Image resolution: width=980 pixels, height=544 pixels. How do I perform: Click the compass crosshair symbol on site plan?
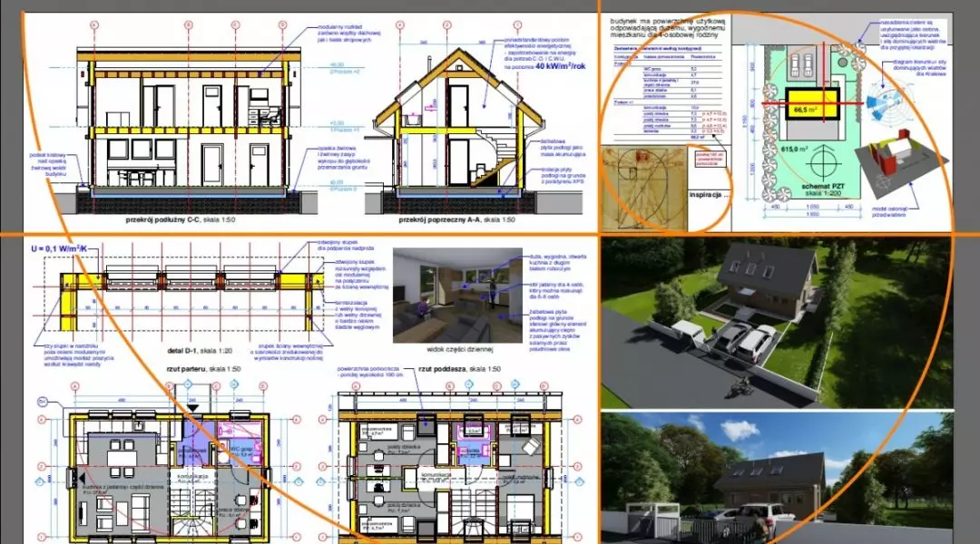(824, 163)
